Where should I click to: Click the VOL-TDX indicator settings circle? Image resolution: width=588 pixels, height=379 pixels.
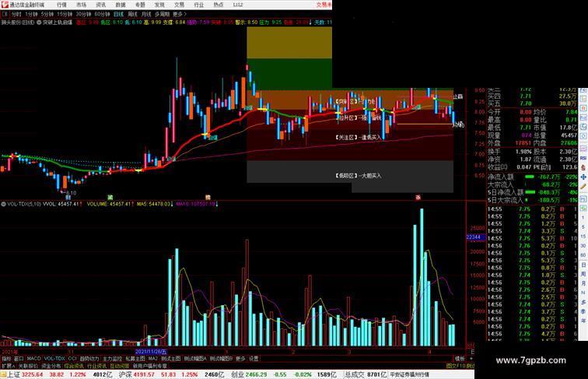3,204
